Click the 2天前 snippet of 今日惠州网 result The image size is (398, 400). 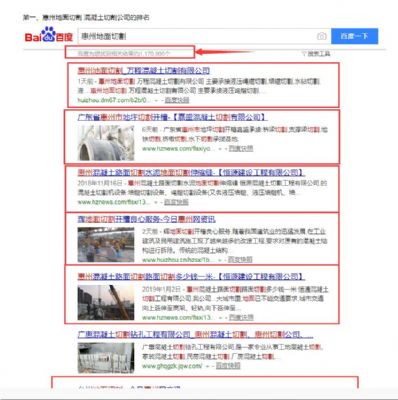tap(235, 241)
